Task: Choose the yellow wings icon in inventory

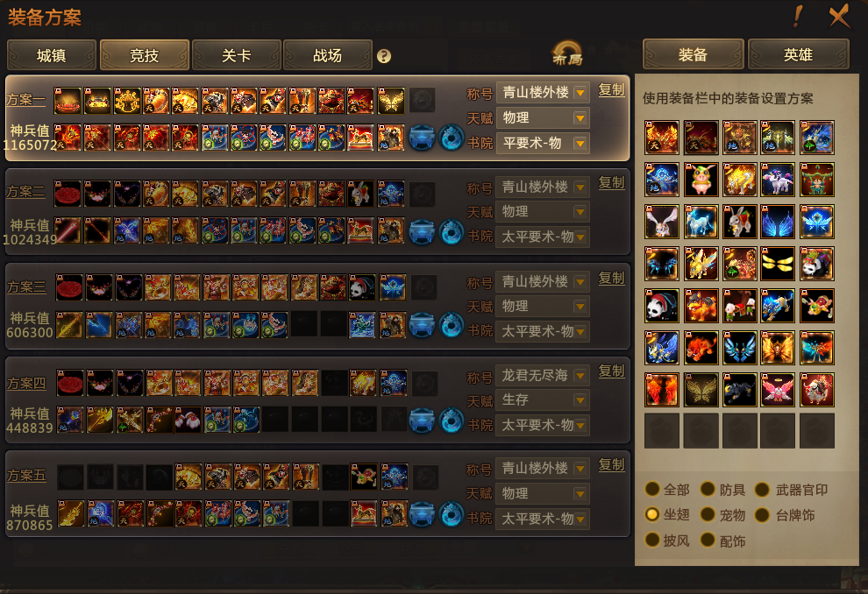Action: (x=778, y=264)
